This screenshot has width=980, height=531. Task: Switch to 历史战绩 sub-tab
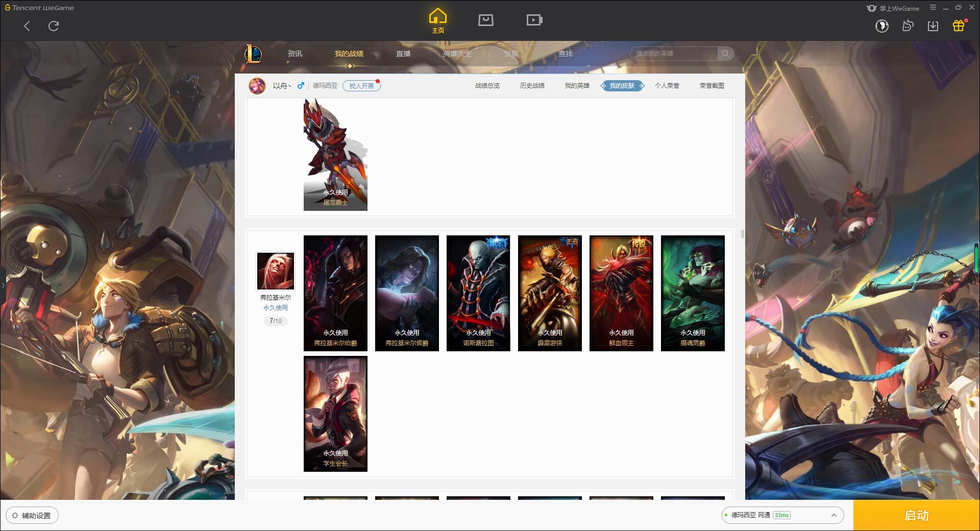tap(532, 86)
